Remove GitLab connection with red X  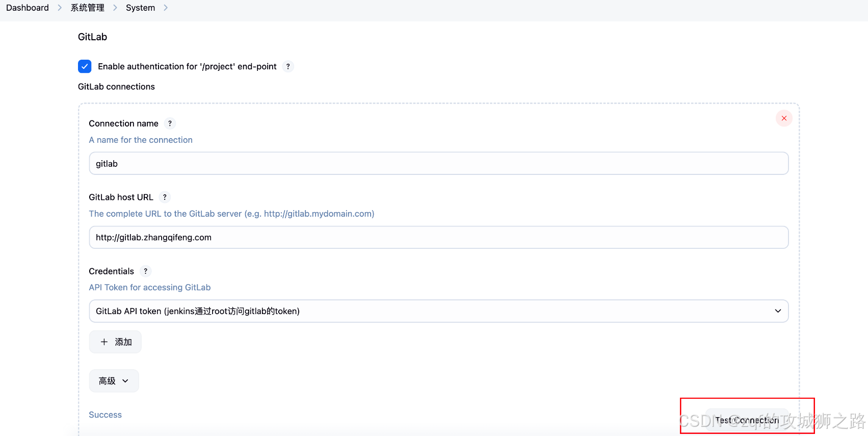pos(784,118)
